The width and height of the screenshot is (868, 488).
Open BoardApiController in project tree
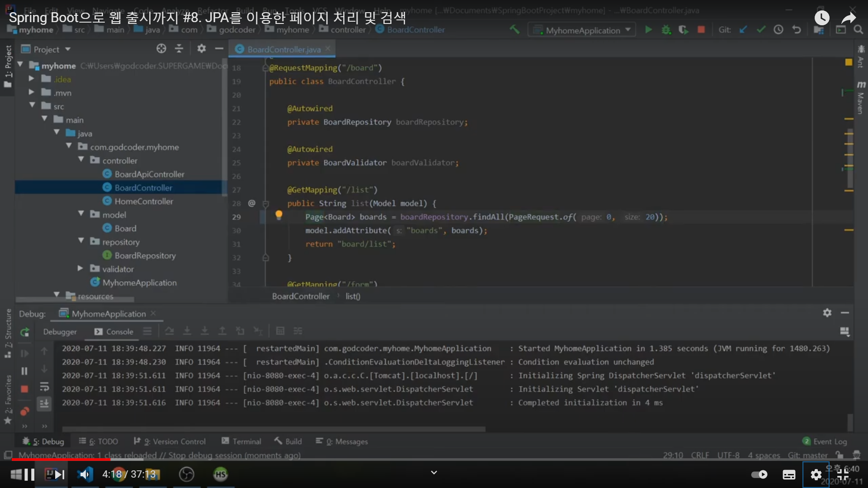(149, 174)
